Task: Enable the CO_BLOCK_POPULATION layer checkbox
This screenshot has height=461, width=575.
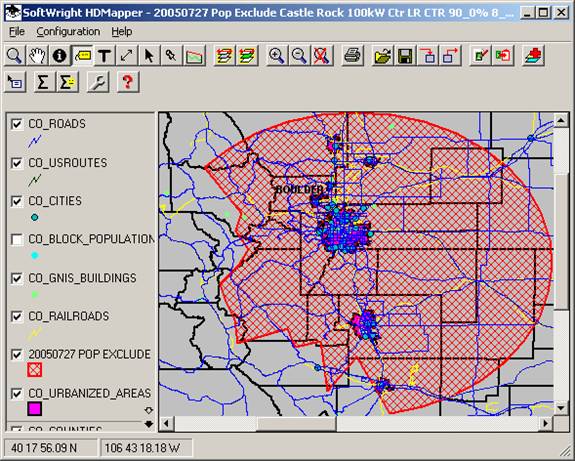Action: point(17,239)
